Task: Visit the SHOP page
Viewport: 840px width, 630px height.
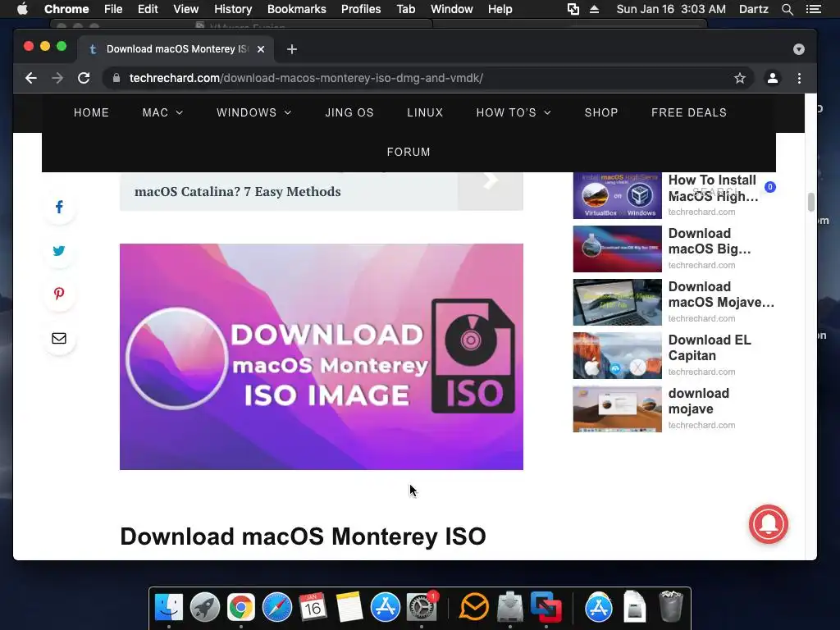Action: pyautogui.click(x=601, y=112)
